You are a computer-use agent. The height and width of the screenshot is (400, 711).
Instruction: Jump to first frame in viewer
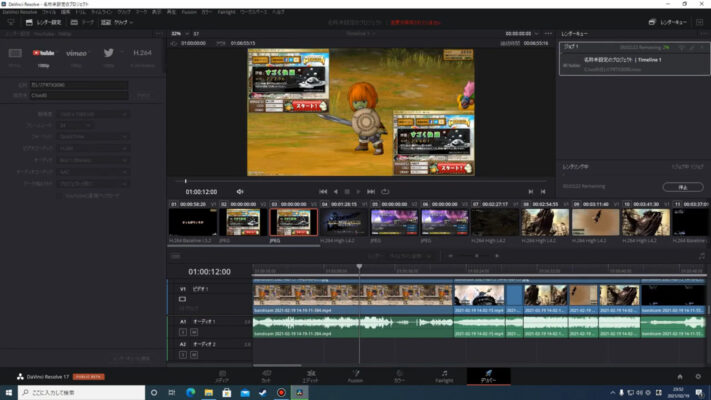tap(323, 192)
